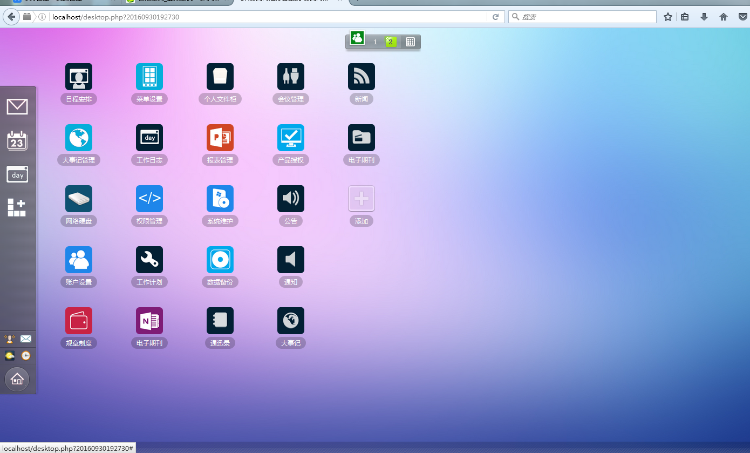
Task: Click the browser bookmark star icon
Action: 668,17
